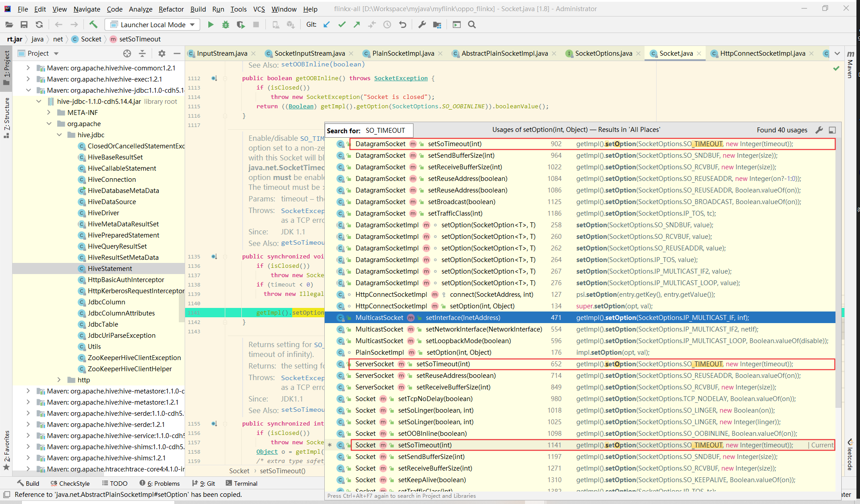Start debugging with the bug icon
The width and height of the screenshot is (860, 504).
coord(226,25)
